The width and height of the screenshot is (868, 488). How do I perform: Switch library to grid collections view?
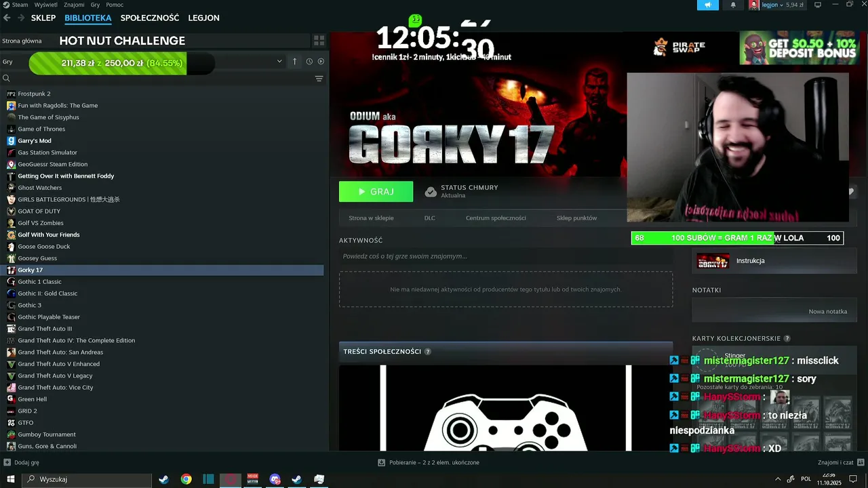(x=319, y=41)
